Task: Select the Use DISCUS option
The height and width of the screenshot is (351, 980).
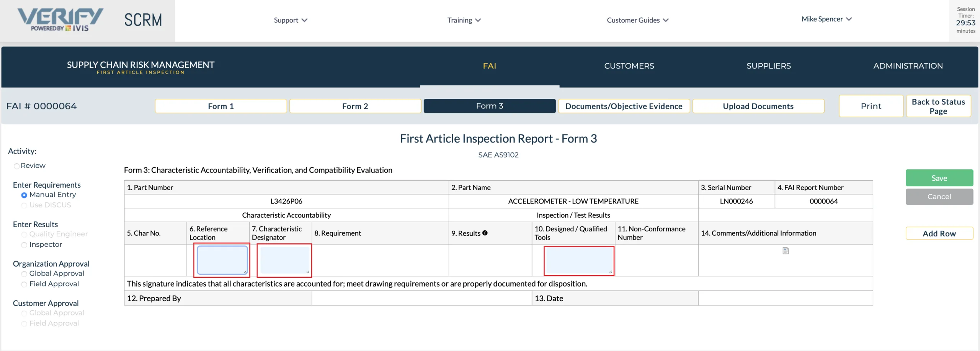Action: pos(24,205)
